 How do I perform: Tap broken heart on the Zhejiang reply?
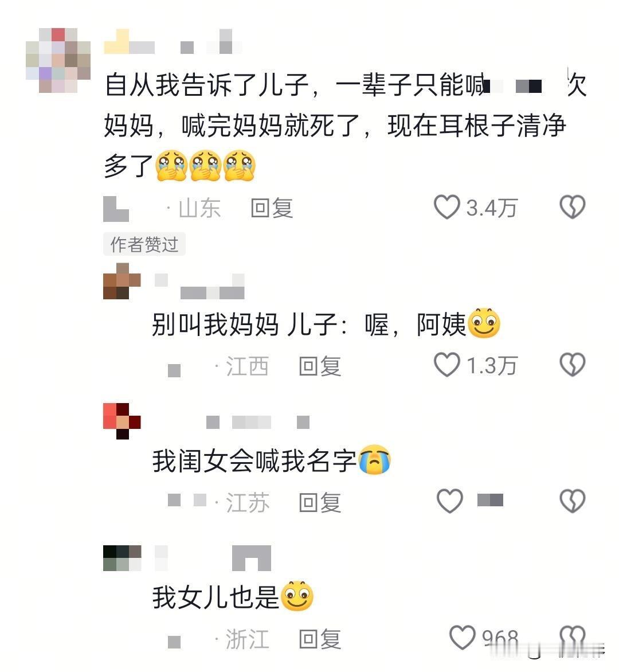tap(573, 638)
